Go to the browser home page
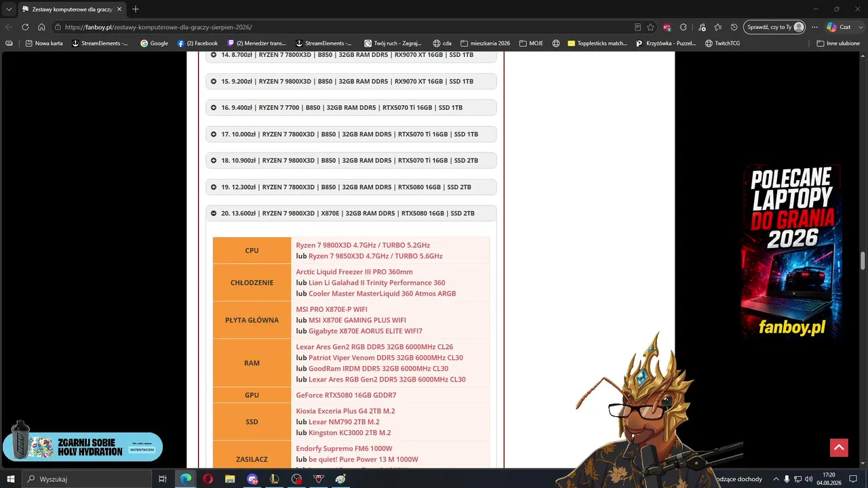Viewport: 868px width, 488px height. point(41,27)
